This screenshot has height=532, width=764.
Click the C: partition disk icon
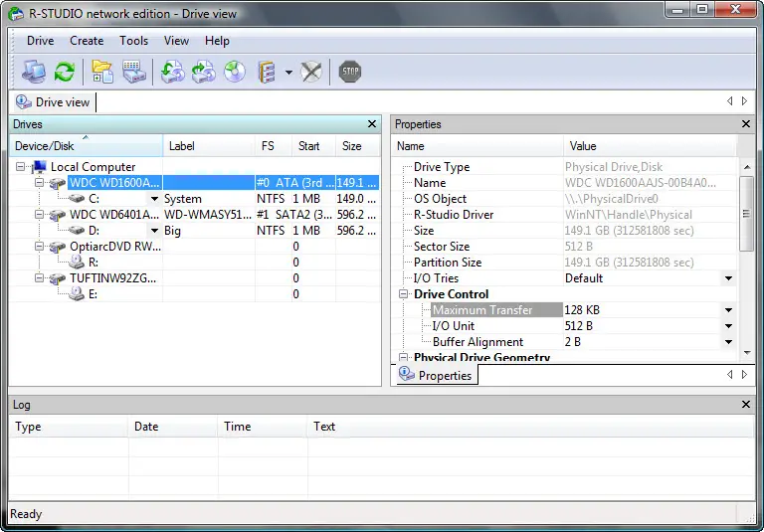76,199
